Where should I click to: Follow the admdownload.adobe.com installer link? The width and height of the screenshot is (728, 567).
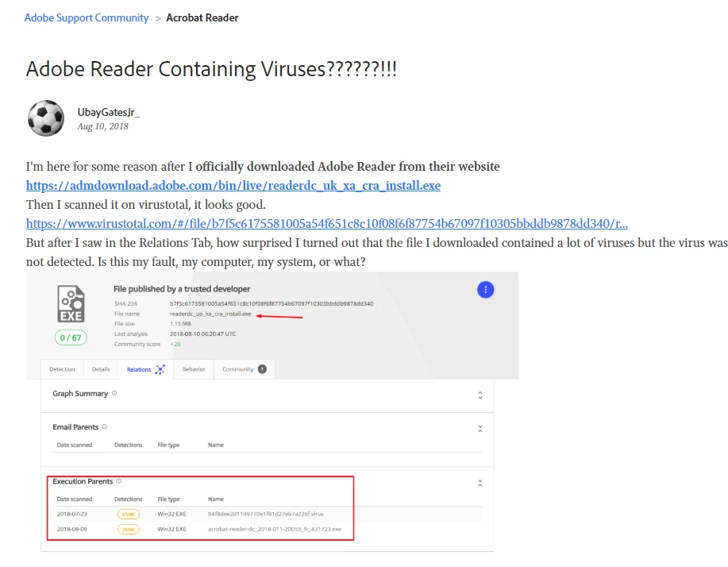click(233, 186)
